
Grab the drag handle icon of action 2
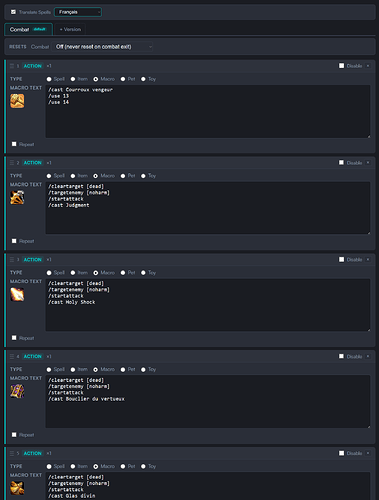pos(12,163)
